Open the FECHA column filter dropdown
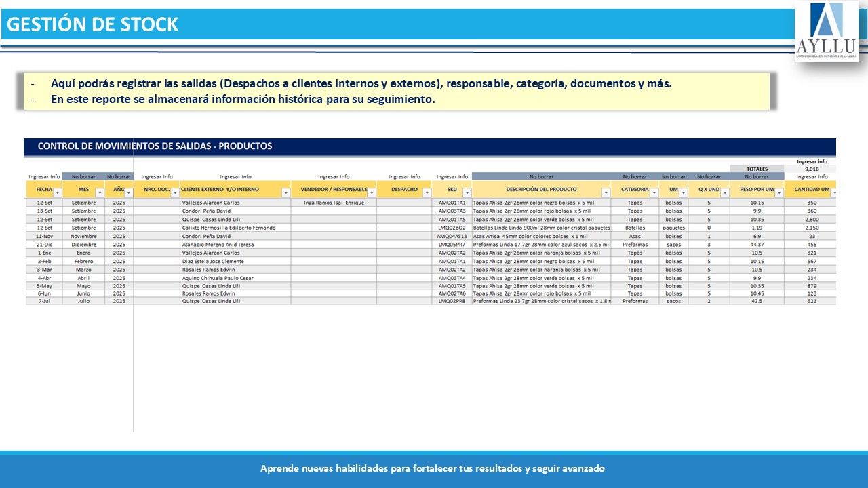 57,193
